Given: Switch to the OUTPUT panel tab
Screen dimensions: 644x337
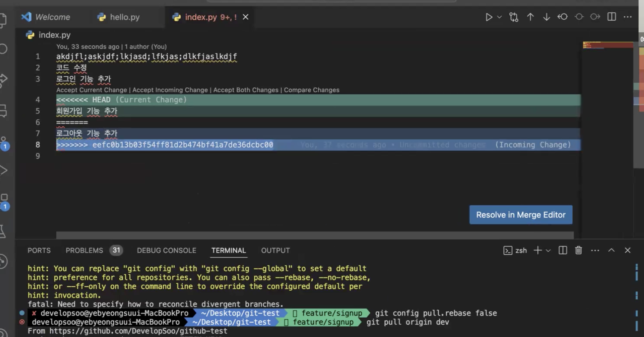Looking at the screenshot, I should coord(275,250).
